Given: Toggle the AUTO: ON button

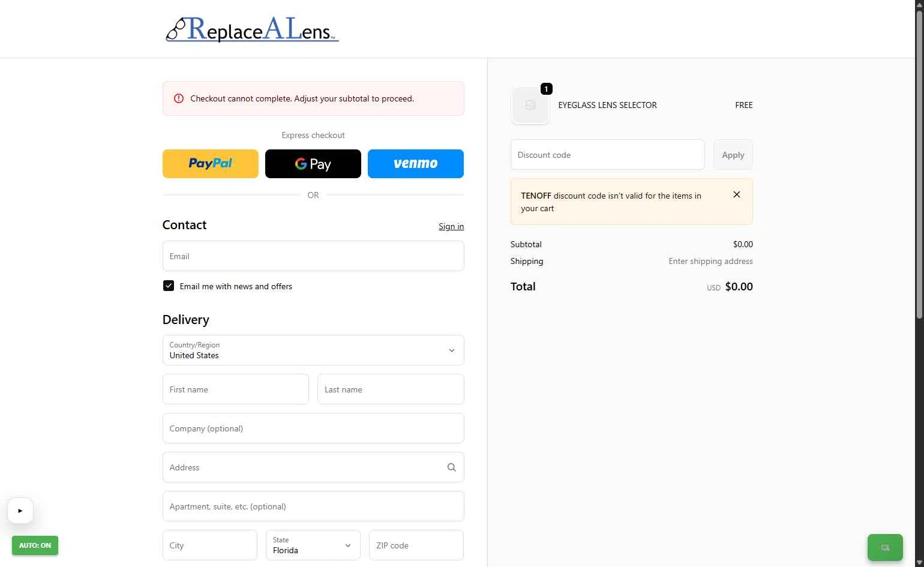Looking at the screenshot, I should [x=35, y=545].
